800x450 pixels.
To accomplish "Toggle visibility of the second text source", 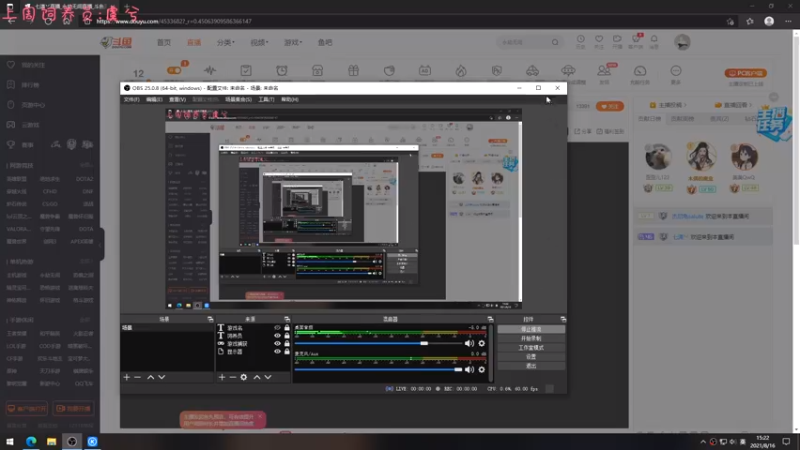I will (277, 336).
